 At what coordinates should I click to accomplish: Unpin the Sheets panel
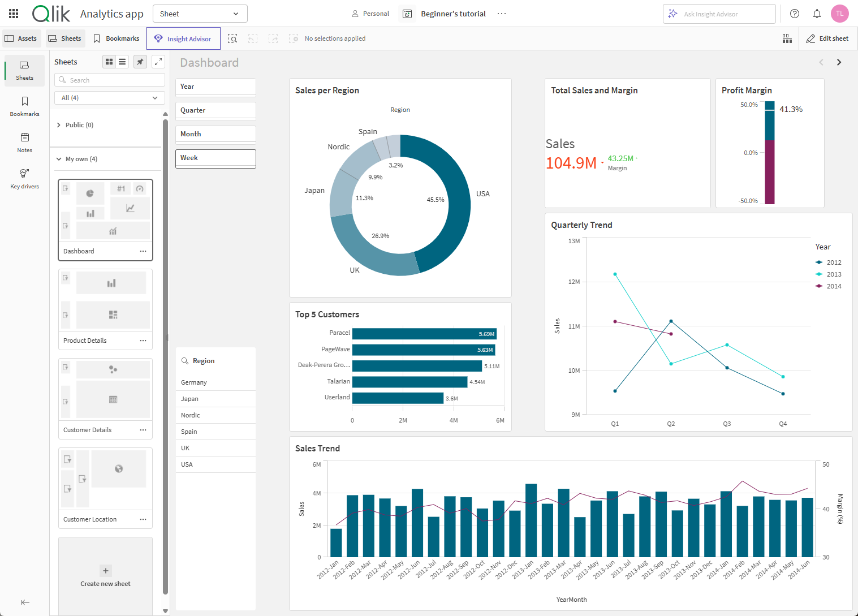140,61
